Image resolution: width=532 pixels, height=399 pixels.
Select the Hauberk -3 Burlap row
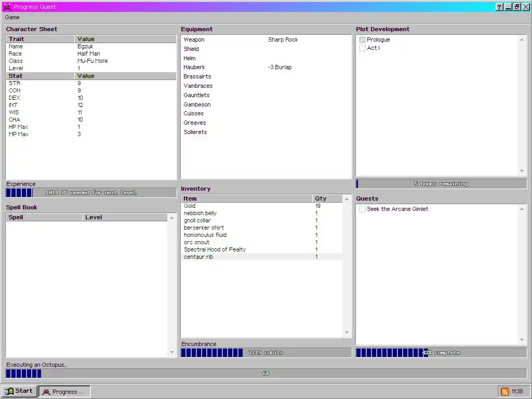click(x=266, y=67)
